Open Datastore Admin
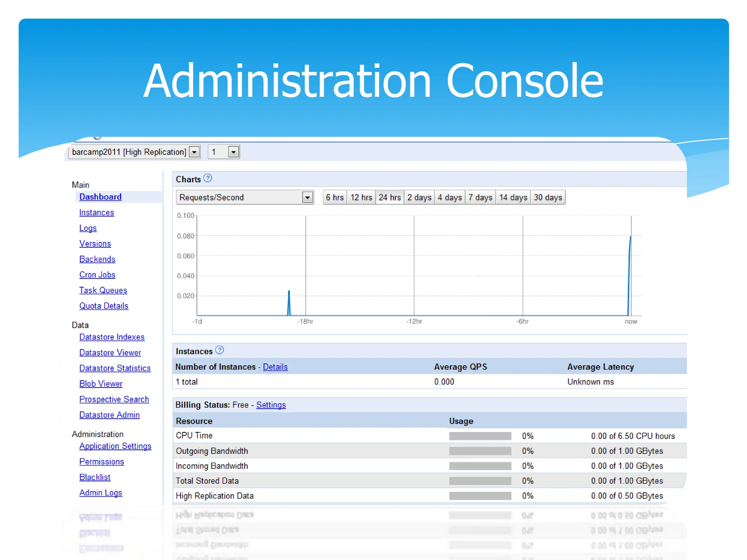The image size is (747, 560). click(x=109, y=415)
